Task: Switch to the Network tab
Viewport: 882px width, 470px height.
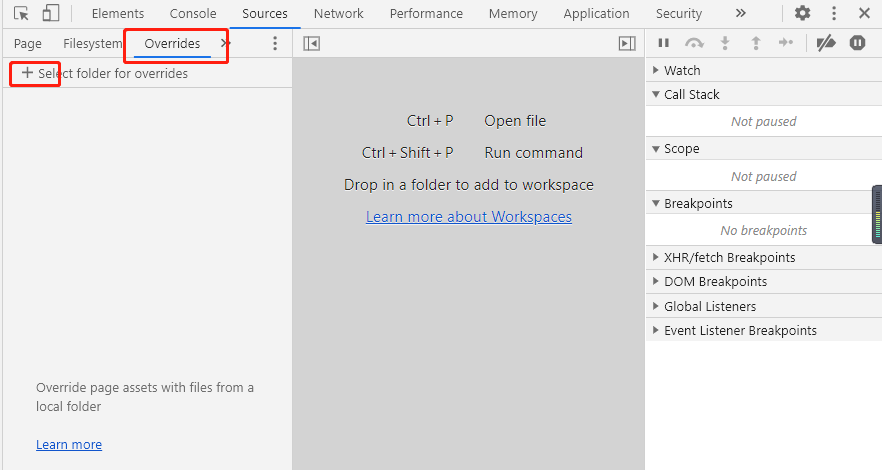Action: 338,13
